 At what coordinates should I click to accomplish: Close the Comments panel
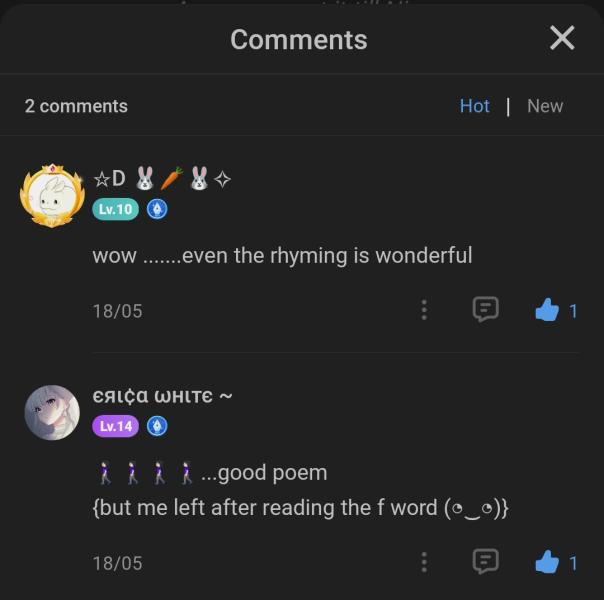click(562, 38)
